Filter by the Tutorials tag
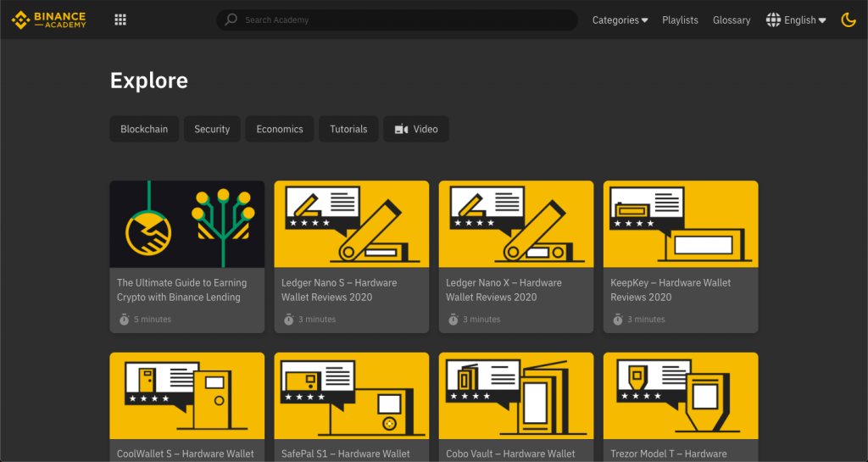The image size is (868, 462). (348, 129)
